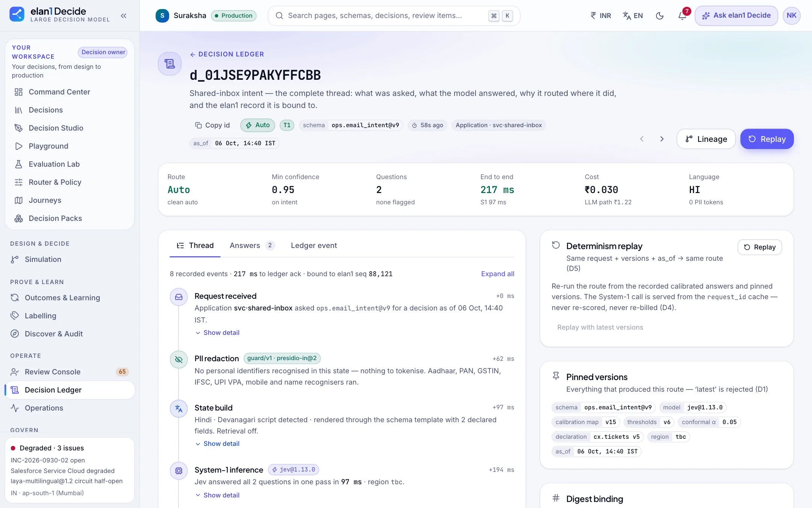Screen dimensions: 812x508
Task: Open Review Console with 65 badge
Action: (x=70, y=372)
